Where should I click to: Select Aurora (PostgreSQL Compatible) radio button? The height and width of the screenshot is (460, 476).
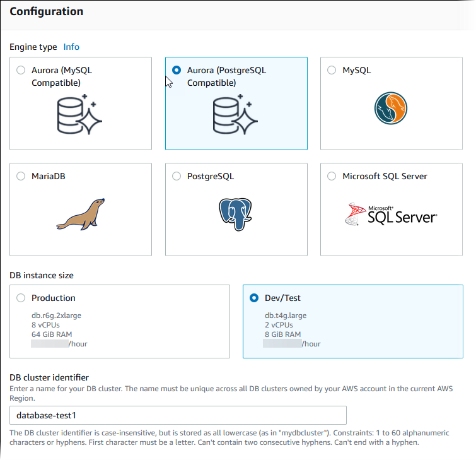[177, 71]
